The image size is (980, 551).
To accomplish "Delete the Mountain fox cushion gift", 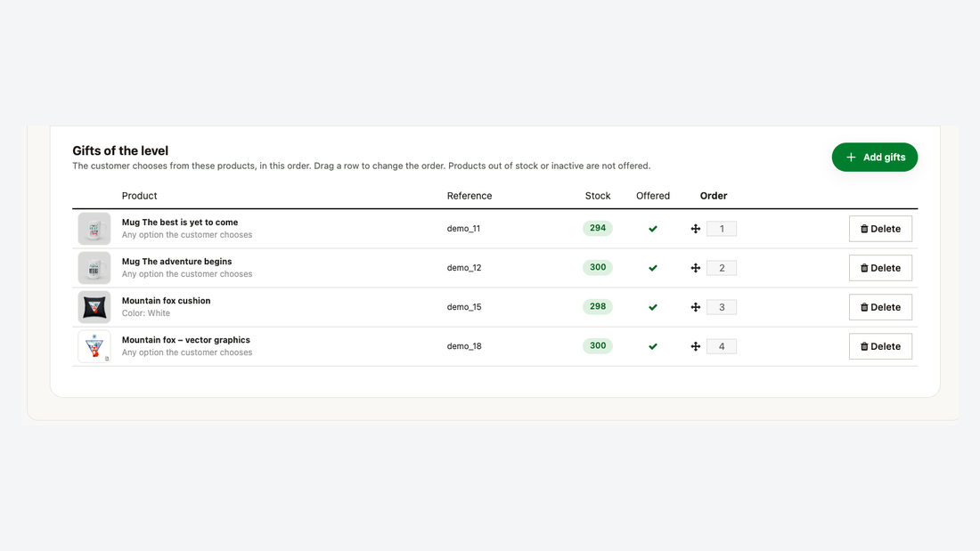I will tap(880, 307).
